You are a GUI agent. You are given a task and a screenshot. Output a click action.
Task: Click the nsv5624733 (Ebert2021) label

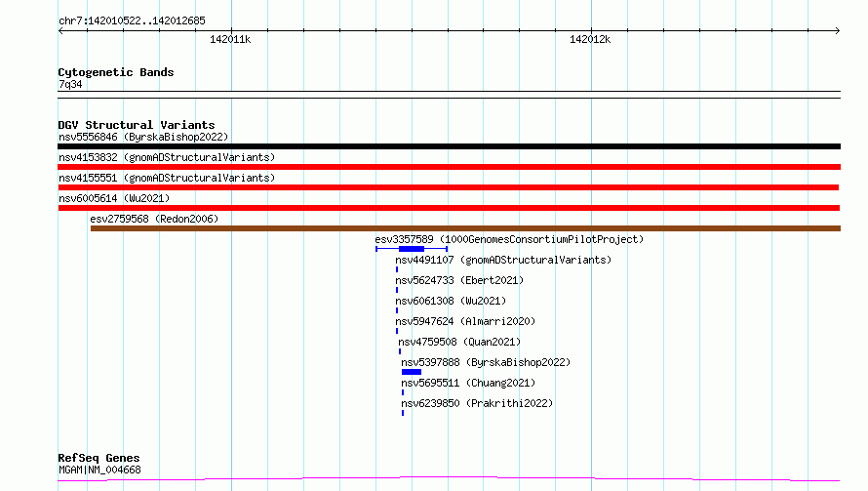point(459,280)
